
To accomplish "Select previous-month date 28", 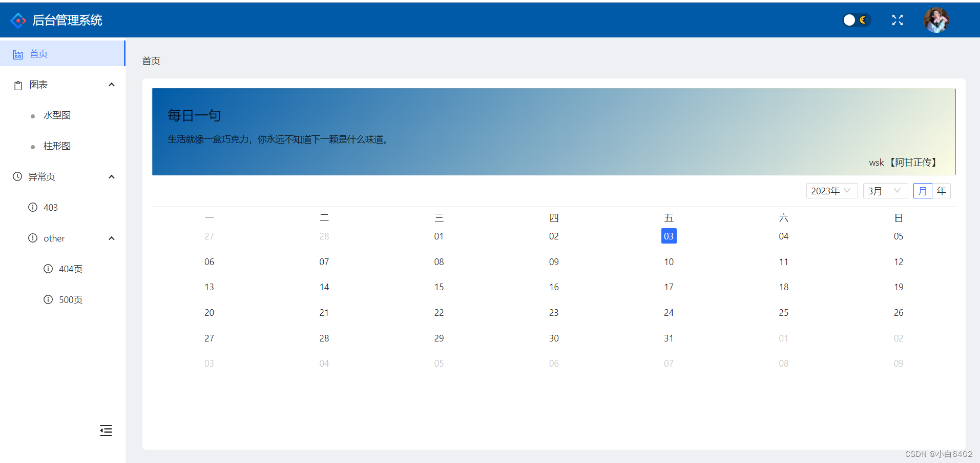I will point(324,236).
